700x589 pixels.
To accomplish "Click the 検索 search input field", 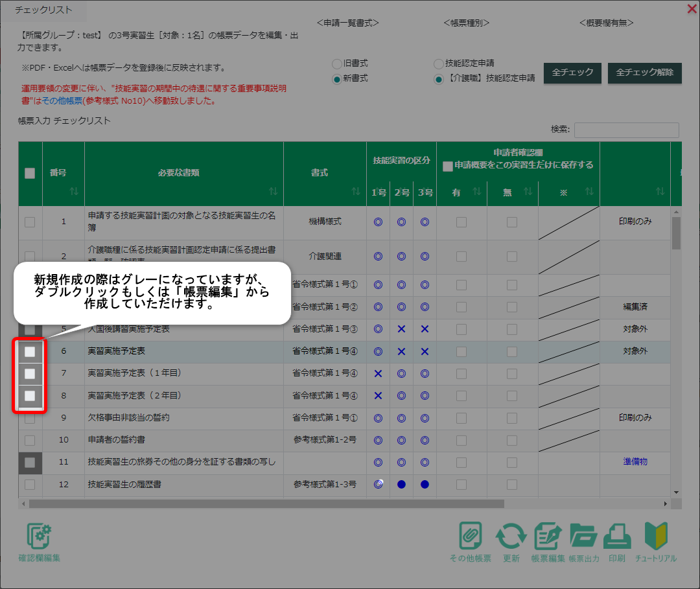I will [626, 130].
